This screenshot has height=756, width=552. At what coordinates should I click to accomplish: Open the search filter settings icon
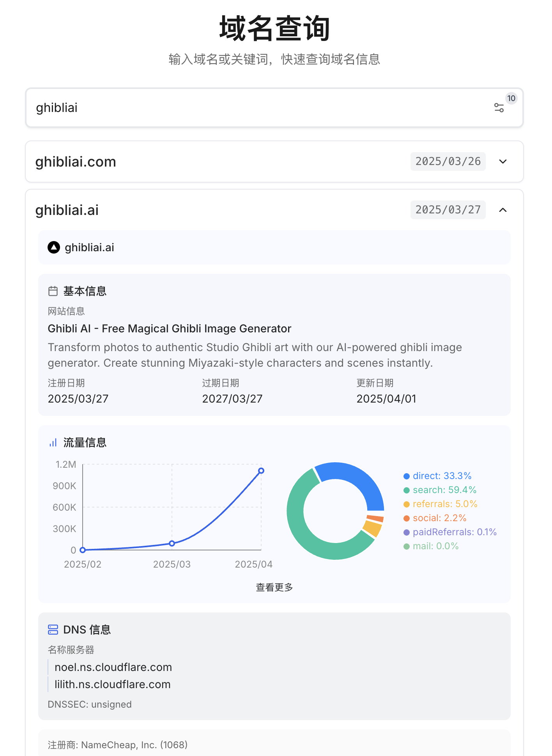coord(499,108)
